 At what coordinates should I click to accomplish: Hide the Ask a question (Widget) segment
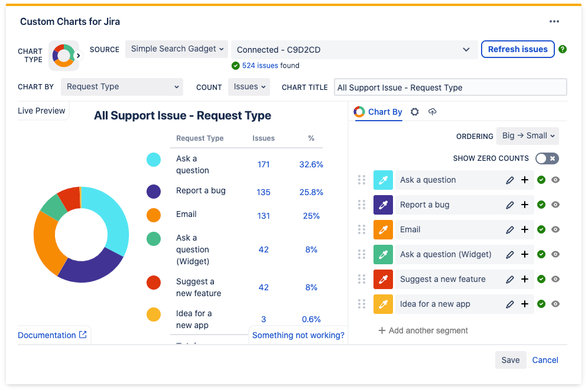[x=555, y=254]
